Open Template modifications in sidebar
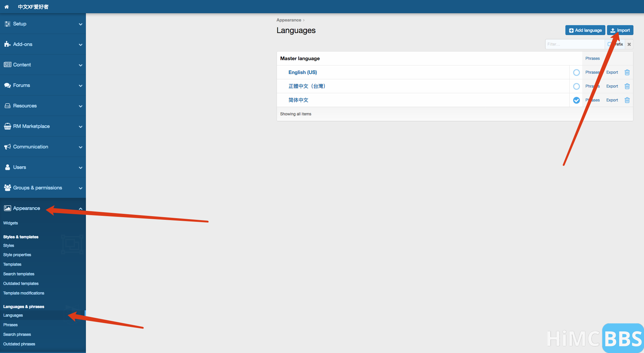This screenshot has width=644, height=353. 24,293
